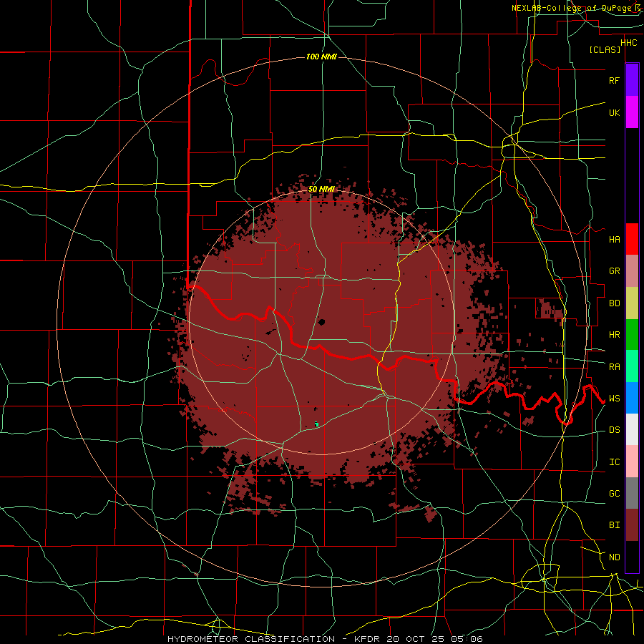Click the IC light-pink legend swatch
The width and height of the screenshot is (644, 644).
click(632, 462)
